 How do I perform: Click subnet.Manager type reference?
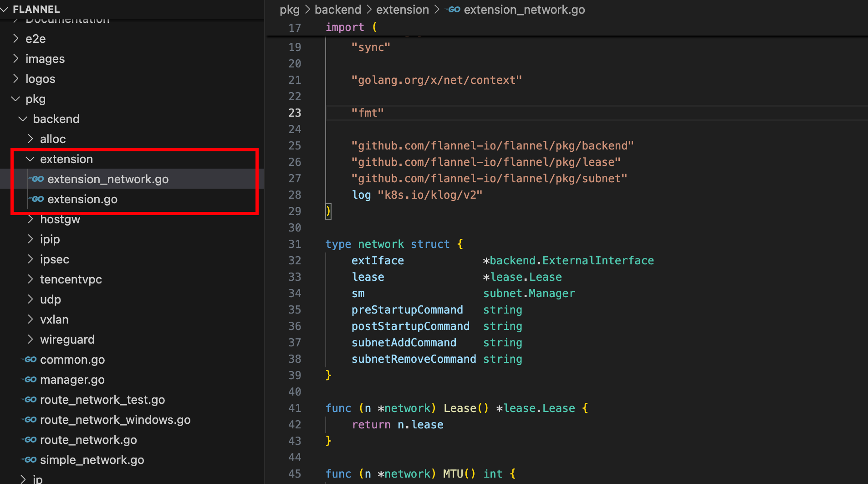(x=529, y=293)
